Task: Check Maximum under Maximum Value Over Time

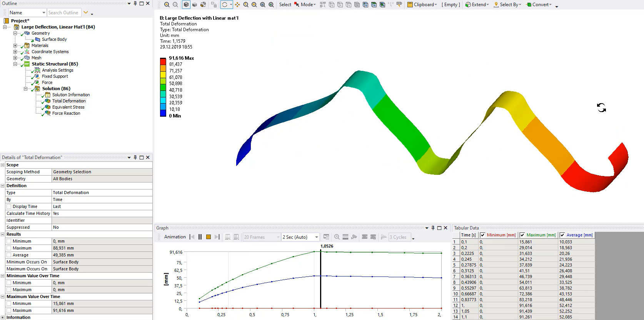Action: point(9,310)
